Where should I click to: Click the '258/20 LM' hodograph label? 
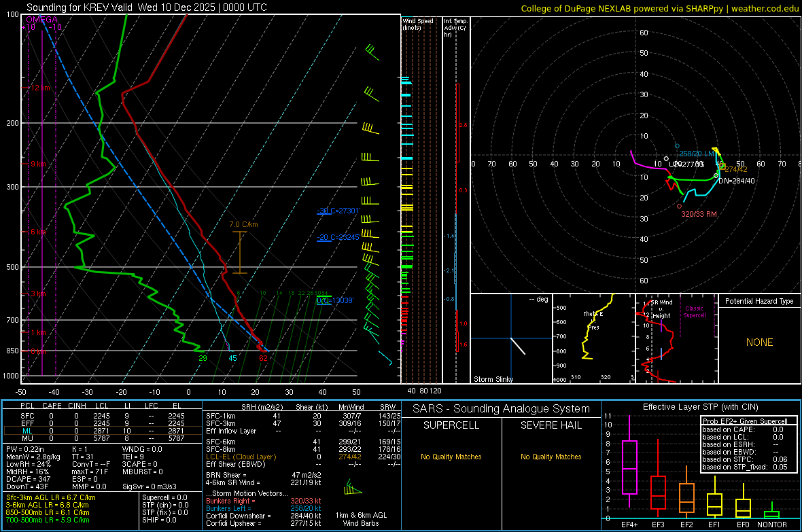[x=696, y=154]
